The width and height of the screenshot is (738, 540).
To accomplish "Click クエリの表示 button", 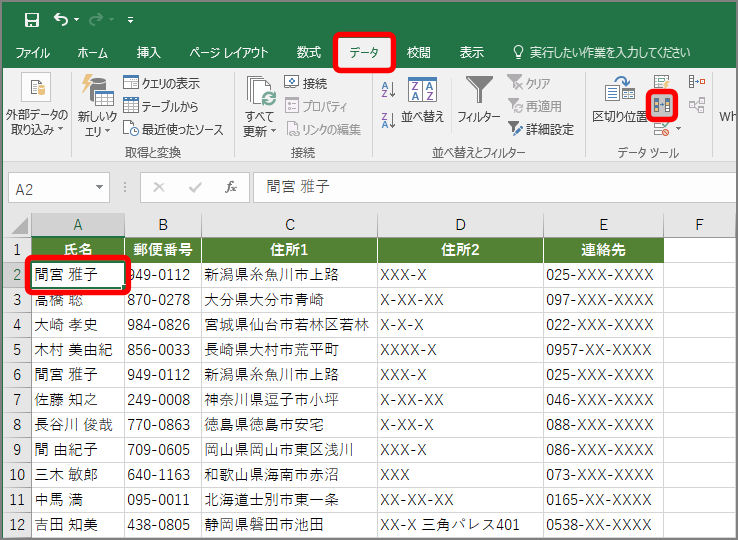I will coord(161,83).
